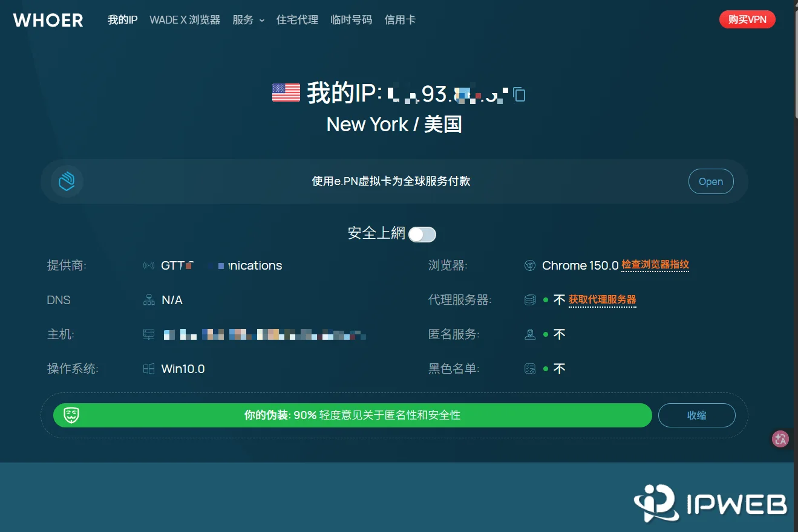Open the 住宅代理 nav item
The height and width of the screenshot is (532, 798).
(297, 20)
